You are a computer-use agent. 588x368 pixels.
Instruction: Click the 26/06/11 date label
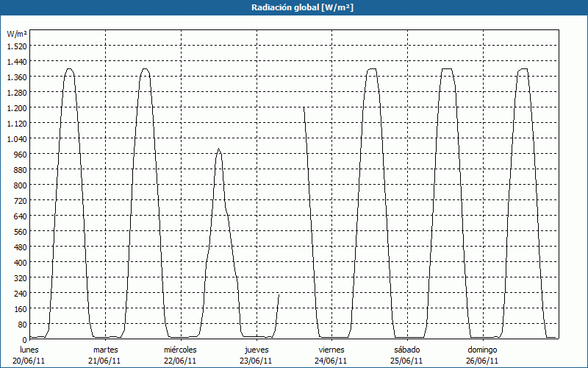482,361
